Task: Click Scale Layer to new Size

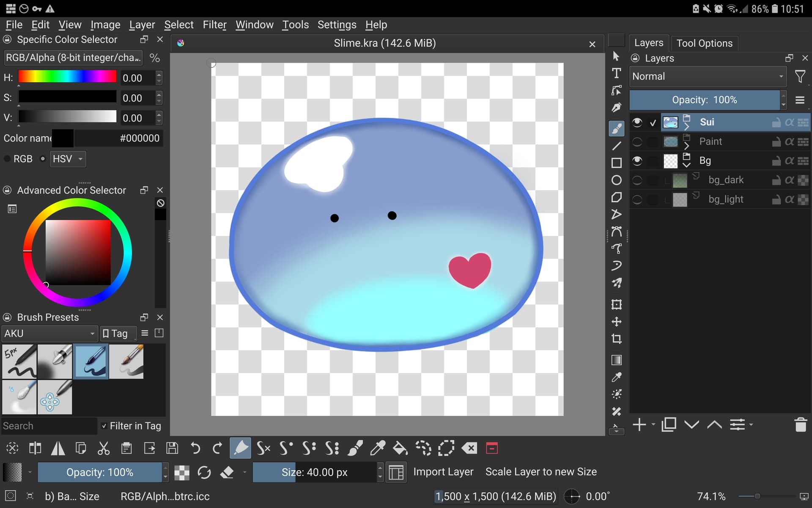Action: [540, 472]
